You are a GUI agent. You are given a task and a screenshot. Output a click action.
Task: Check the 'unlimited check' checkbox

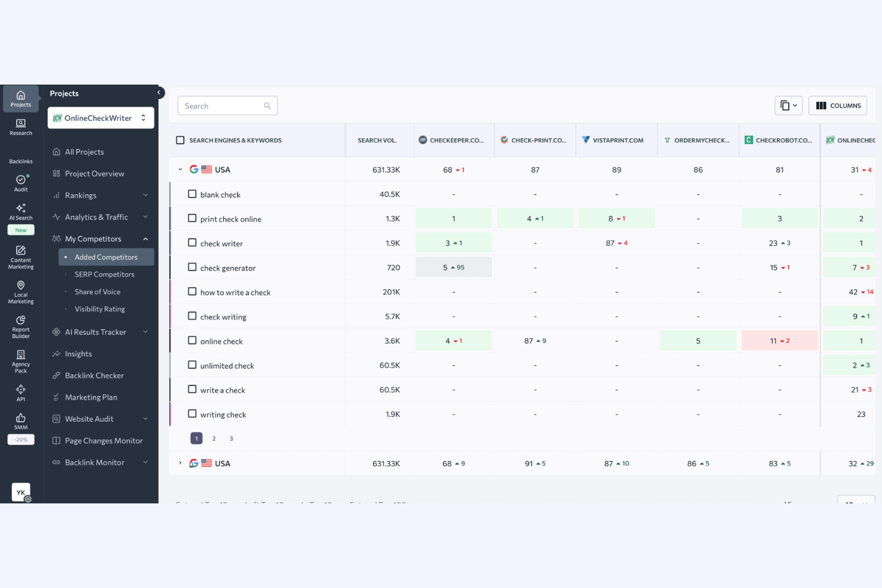point(192,365)
